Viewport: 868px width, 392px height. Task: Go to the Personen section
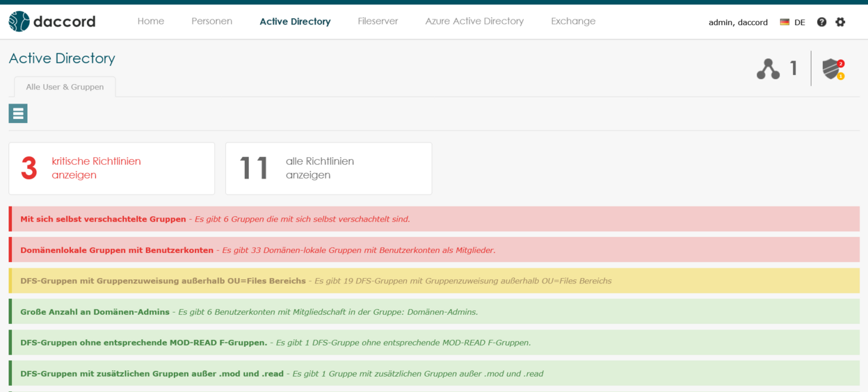click(212, 22)
